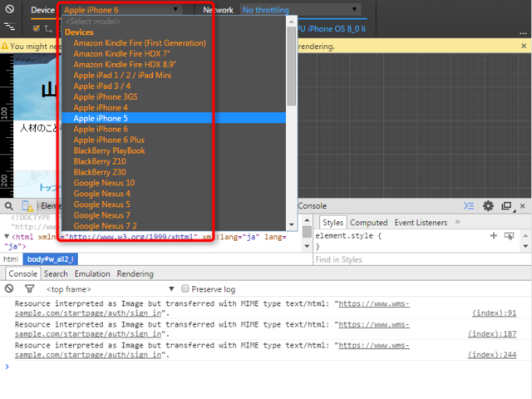Click the console prompt arrow
This screenshot has width=532, height=399.
7,367
